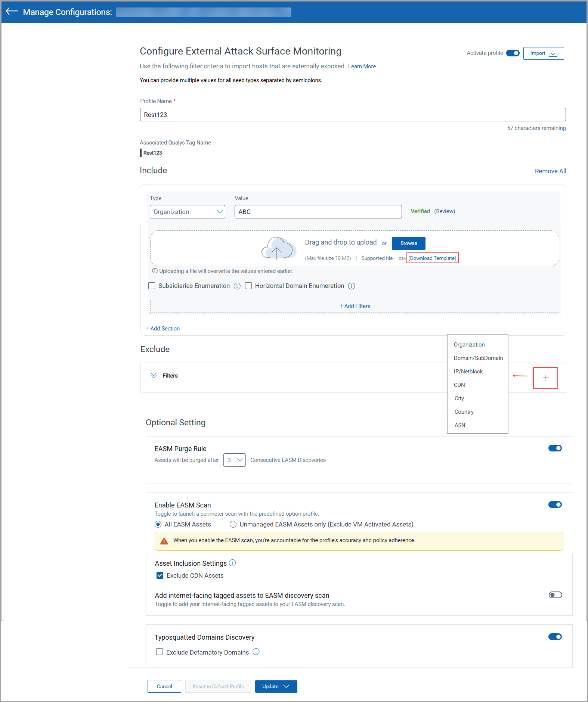This screenshot has width=588, height=702.
Task: Choose CDN from the filter menu
Action: pos(459,385)
